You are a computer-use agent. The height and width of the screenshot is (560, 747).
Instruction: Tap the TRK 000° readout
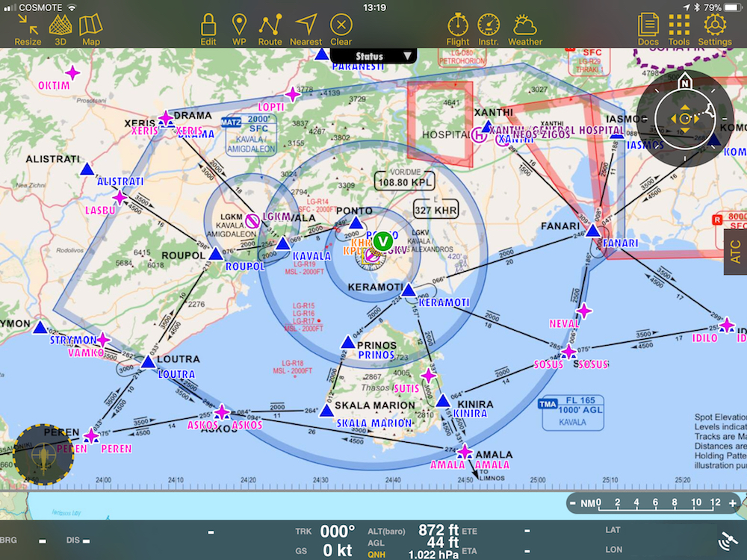(326, 532)
